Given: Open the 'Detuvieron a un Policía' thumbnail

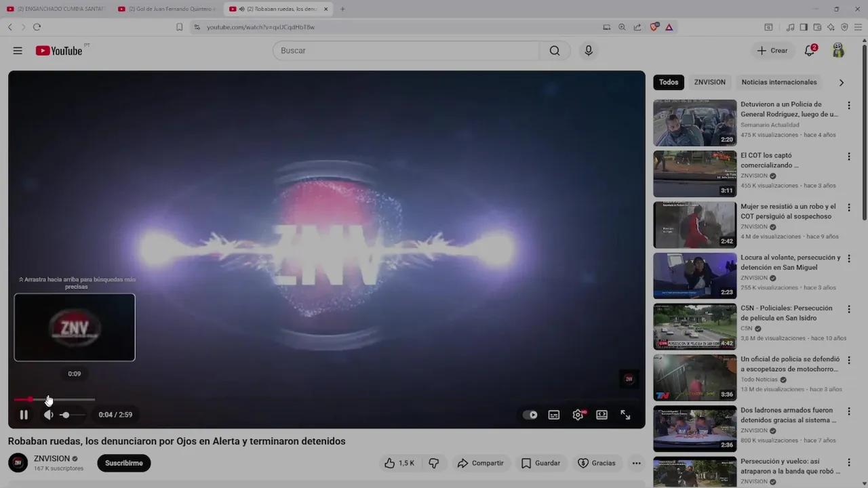Looking at the screenshot, I should click(694, 123).
